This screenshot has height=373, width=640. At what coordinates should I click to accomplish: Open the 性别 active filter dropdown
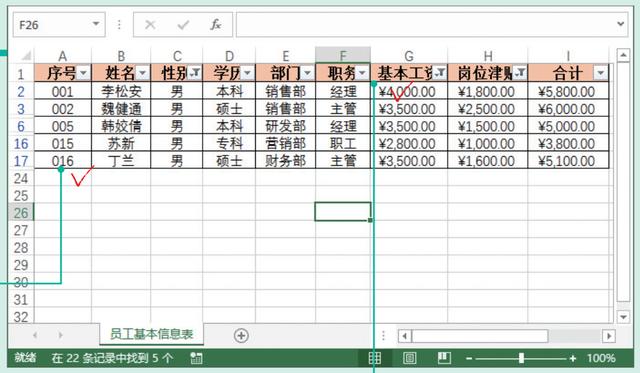[x=195, y=73]
